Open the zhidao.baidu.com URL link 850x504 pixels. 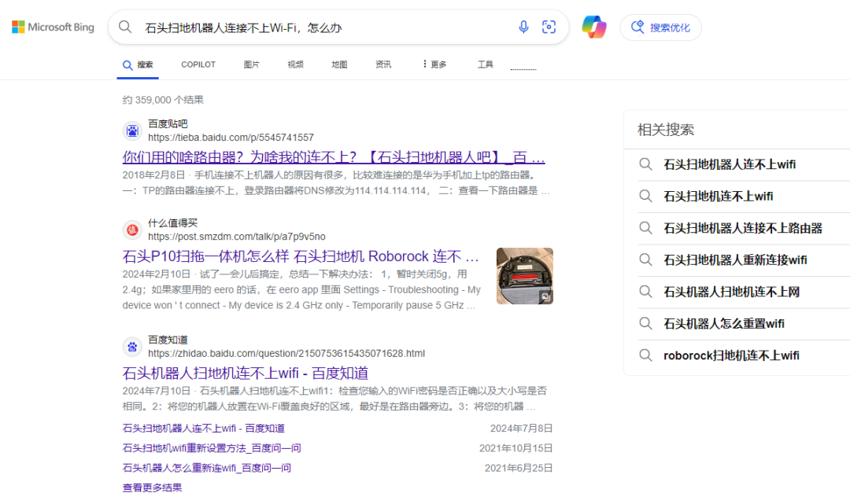point(286,354)
